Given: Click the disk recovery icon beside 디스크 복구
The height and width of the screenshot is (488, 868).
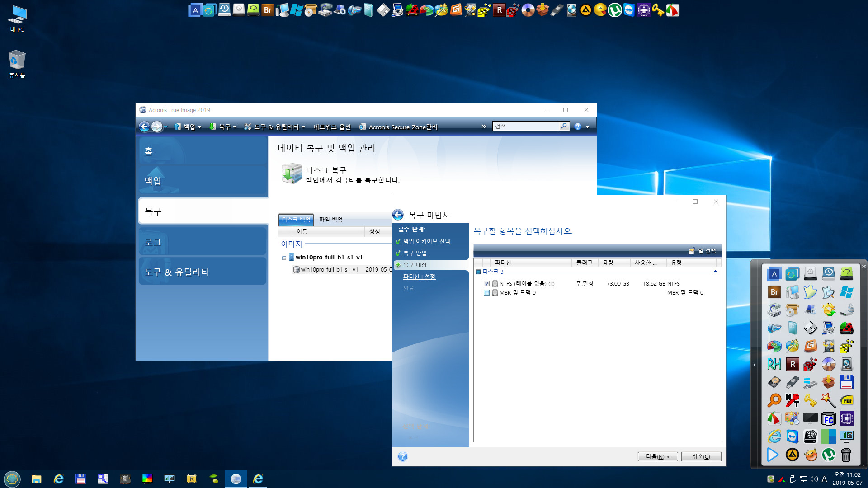Looking at the screenshot, I should click(292, 174).
